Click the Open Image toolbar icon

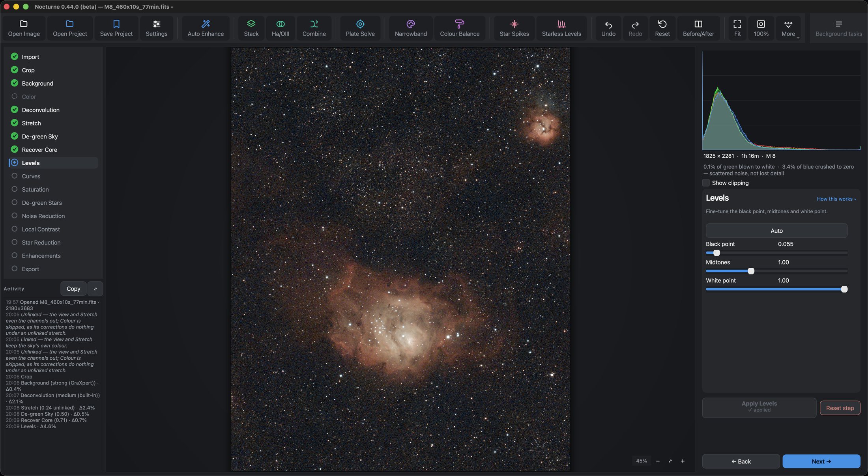(24, 24)
